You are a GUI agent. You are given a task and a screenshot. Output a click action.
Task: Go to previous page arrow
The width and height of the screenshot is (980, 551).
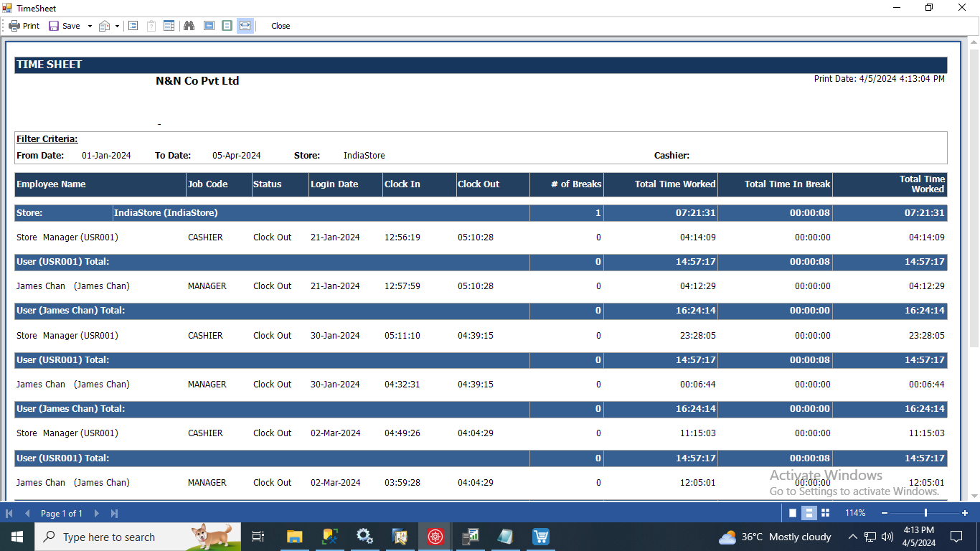pyautogui.click(x=27, y=513)
